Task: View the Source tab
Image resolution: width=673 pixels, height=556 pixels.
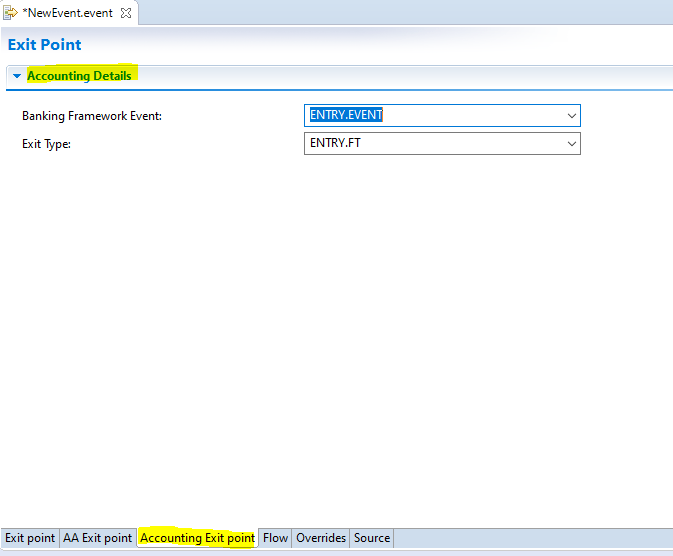Action: [x=372, y=538]
